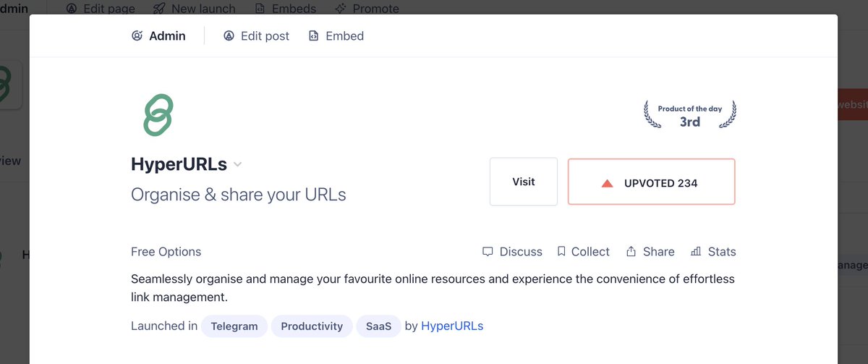This screenshot has width=868, height=364.
Task: Open Discuss with speech bubble icon
Action: tap(512, 252)
